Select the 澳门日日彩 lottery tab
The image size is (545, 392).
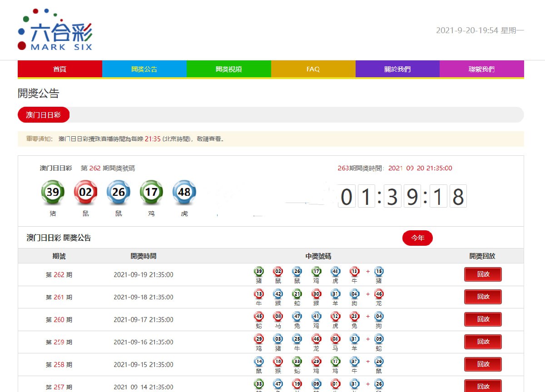44,115
